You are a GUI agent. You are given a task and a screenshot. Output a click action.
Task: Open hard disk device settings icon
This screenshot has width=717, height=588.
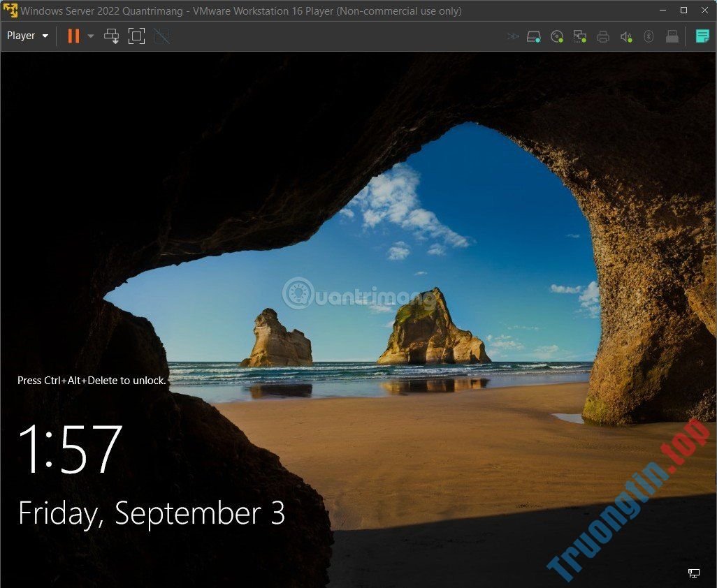click(533, 36)
